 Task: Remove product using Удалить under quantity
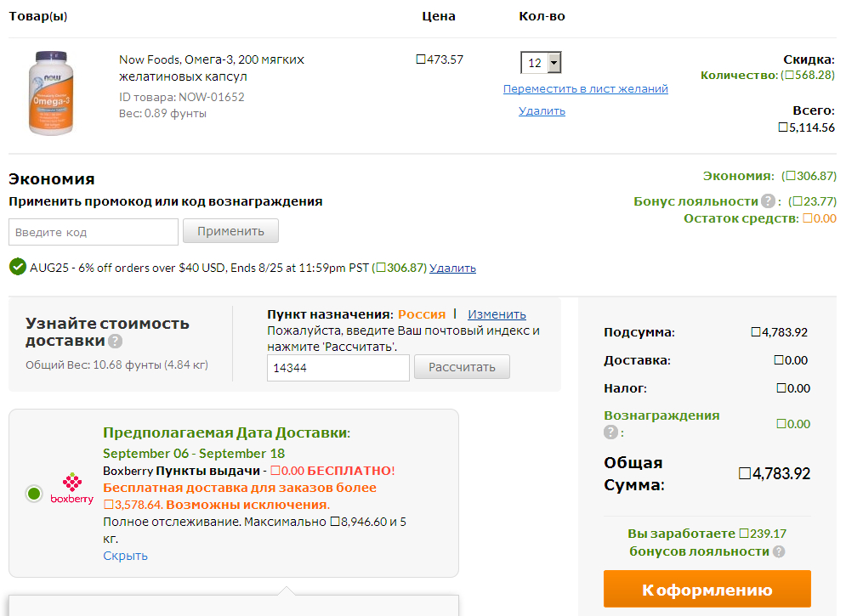click(542, 111)
